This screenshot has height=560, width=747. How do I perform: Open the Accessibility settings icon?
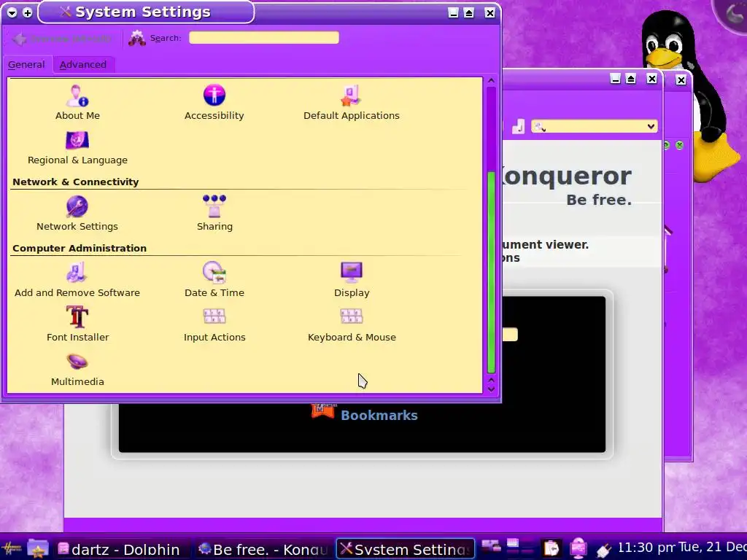click(x=214, y=96)
